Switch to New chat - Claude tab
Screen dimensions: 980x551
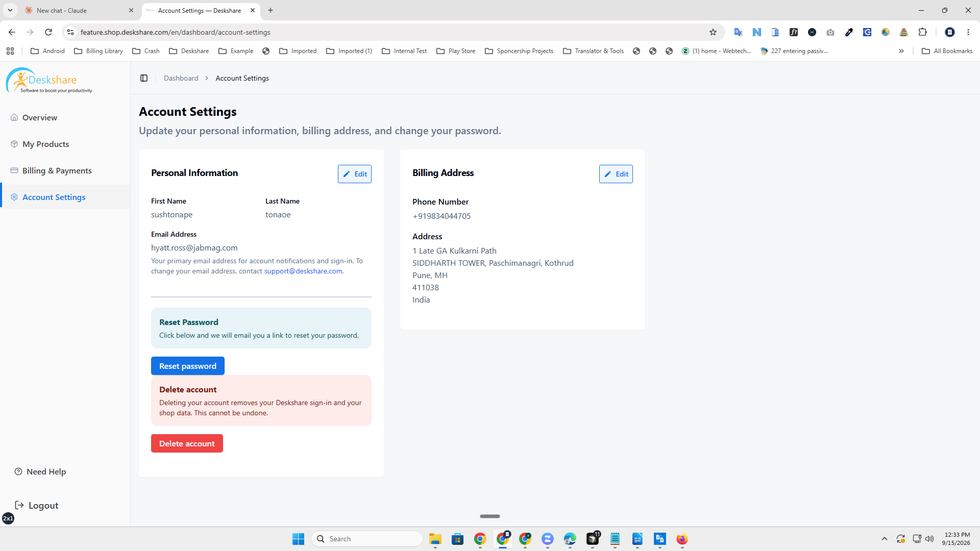(x=79, y=10)
